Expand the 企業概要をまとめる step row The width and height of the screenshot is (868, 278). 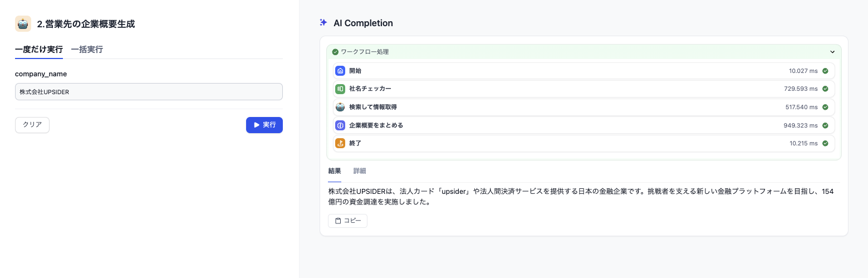point(583,125)
